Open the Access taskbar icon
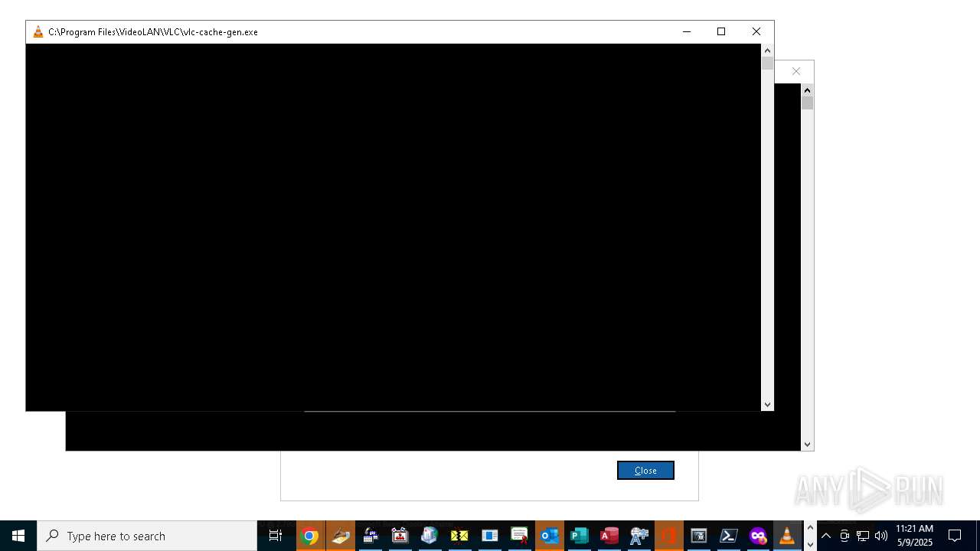This screenshot has height=551, width=980. (x=609, y=536)
